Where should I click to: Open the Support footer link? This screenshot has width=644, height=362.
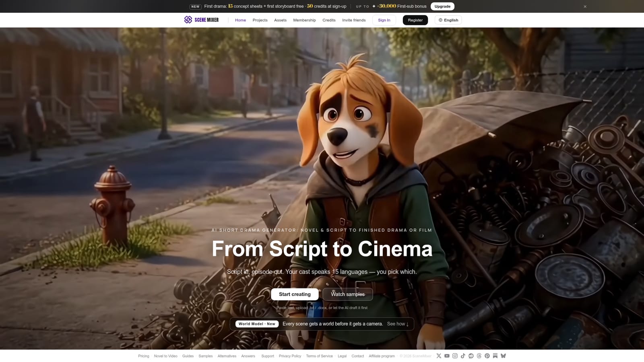pos(268,356)
